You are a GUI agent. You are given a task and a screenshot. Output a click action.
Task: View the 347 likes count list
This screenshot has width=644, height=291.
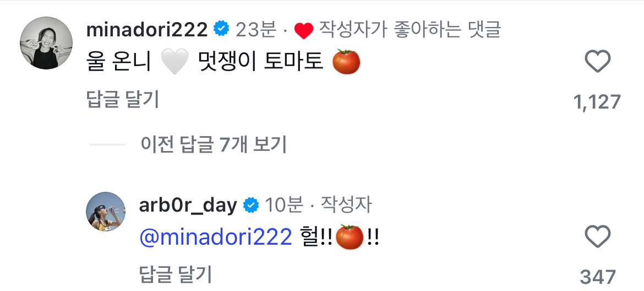[x=598, y=277]
